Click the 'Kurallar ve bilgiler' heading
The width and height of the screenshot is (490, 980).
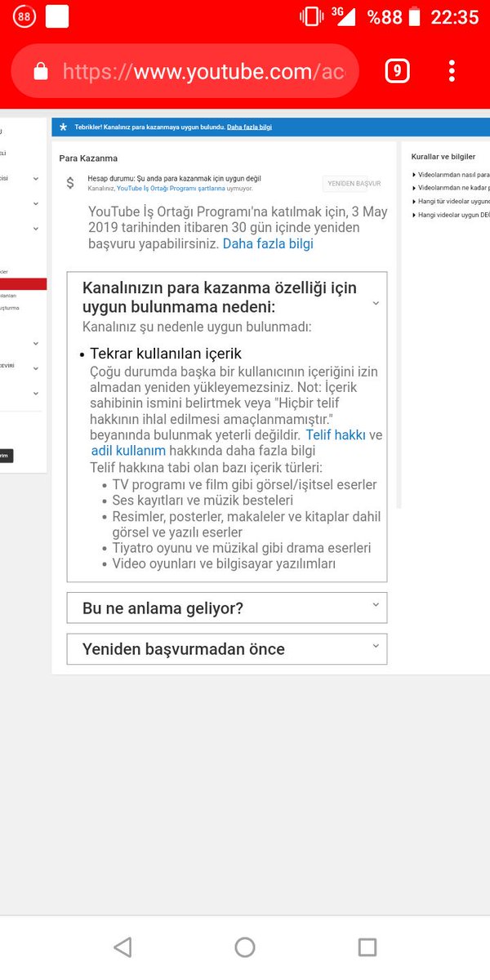point(443,156)
